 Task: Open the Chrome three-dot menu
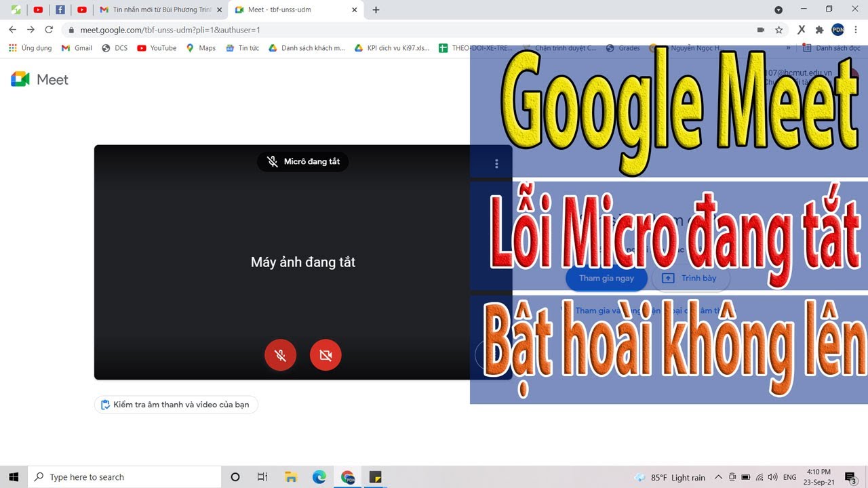(x=856, y=30)
